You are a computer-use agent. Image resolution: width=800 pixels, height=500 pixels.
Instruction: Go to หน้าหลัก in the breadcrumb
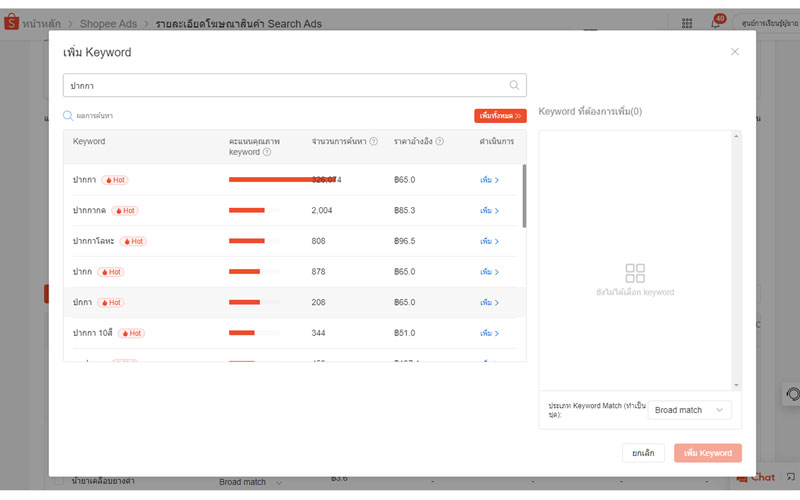pyautogui.click(x=44, y=22)
